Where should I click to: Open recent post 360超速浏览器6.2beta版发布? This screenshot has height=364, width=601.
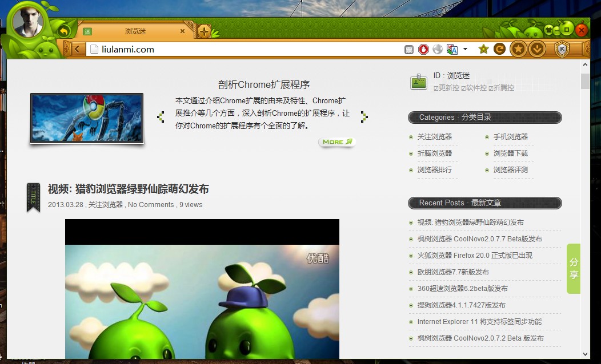tap(463, 289)
